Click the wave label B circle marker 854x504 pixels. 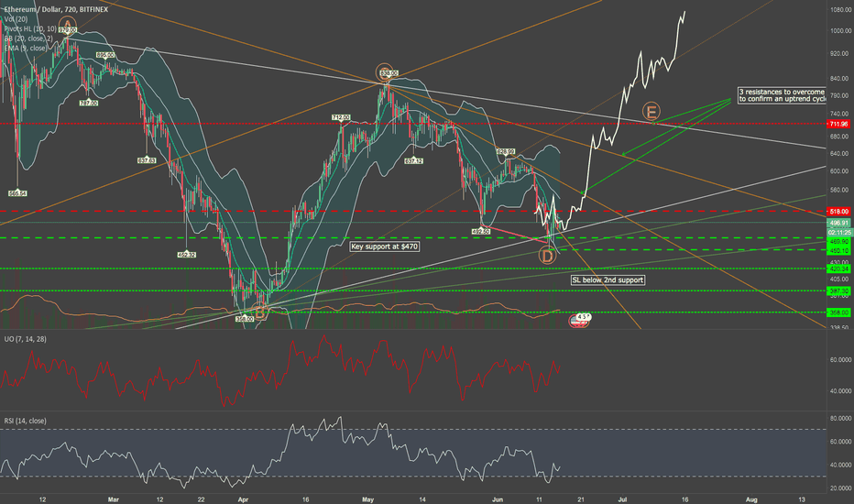pos(261,312)
